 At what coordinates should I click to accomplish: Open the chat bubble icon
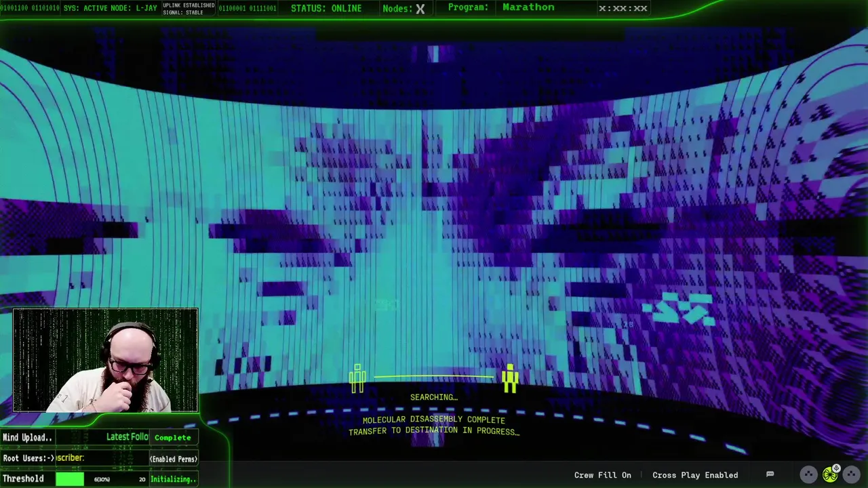(x=770, y=474)
